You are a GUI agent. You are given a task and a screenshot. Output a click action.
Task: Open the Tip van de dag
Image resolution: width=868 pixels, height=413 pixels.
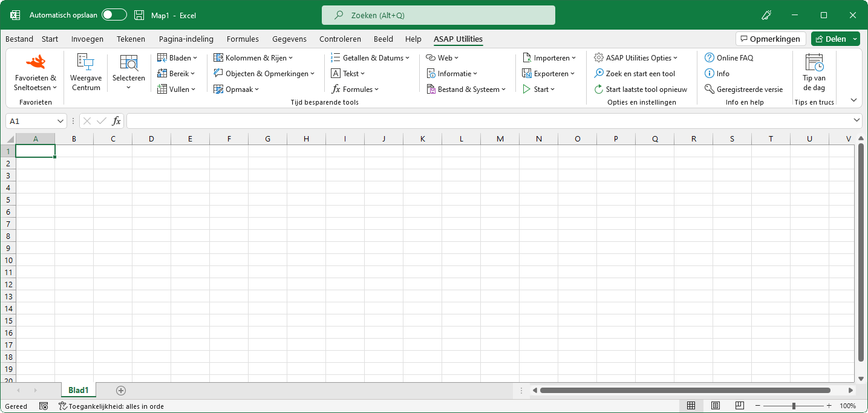814,73
